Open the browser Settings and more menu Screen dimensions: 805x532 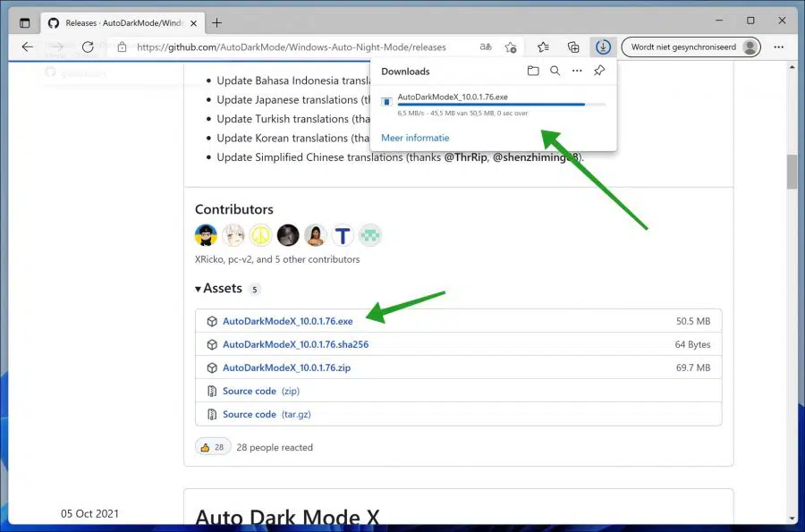779,47
